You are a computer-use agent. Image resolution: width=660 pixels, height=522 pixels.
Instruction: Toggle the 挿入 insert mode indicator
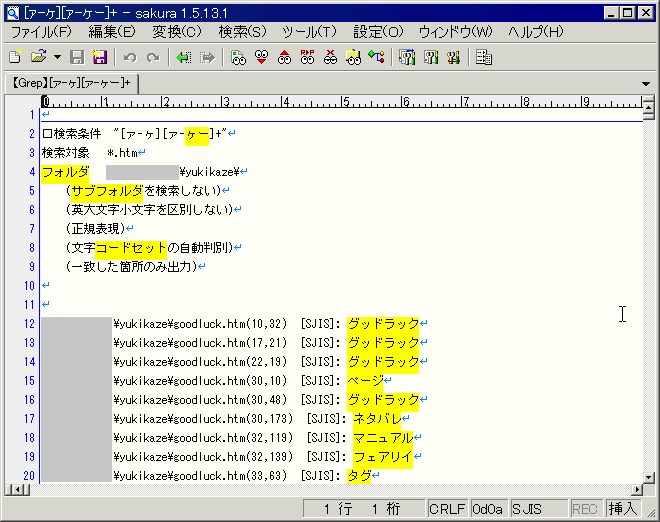[623, 509]
